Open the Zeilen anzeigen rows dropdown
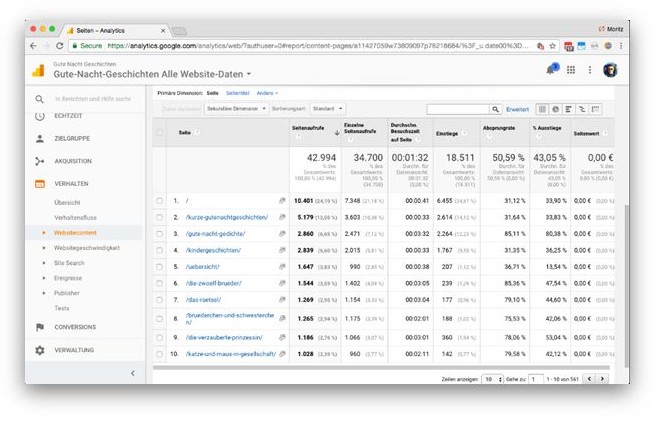Image resolution: width=658 pixels, height=421 pixels. pyautogui.click(x=492, y=379)
